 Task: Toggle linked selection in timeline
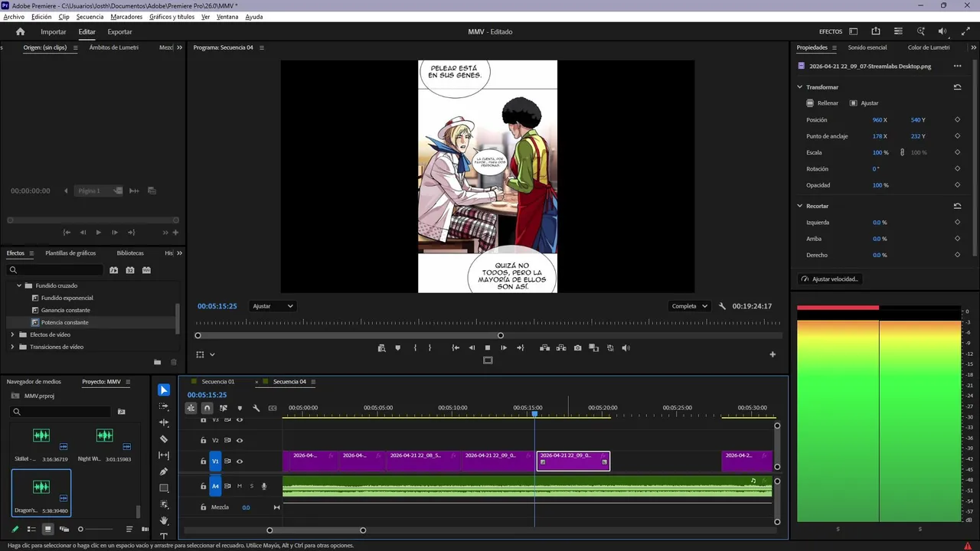click(x=224, y=408)
